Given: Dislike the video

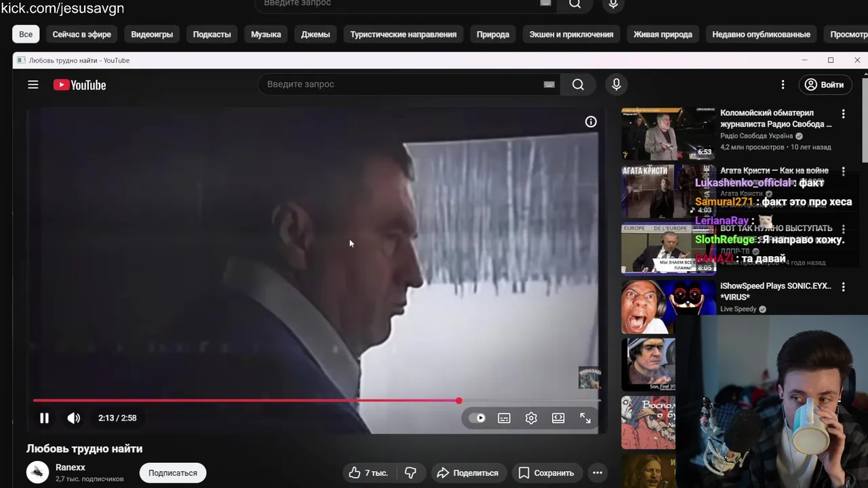Looking at the screenshot, I should 410,473.
